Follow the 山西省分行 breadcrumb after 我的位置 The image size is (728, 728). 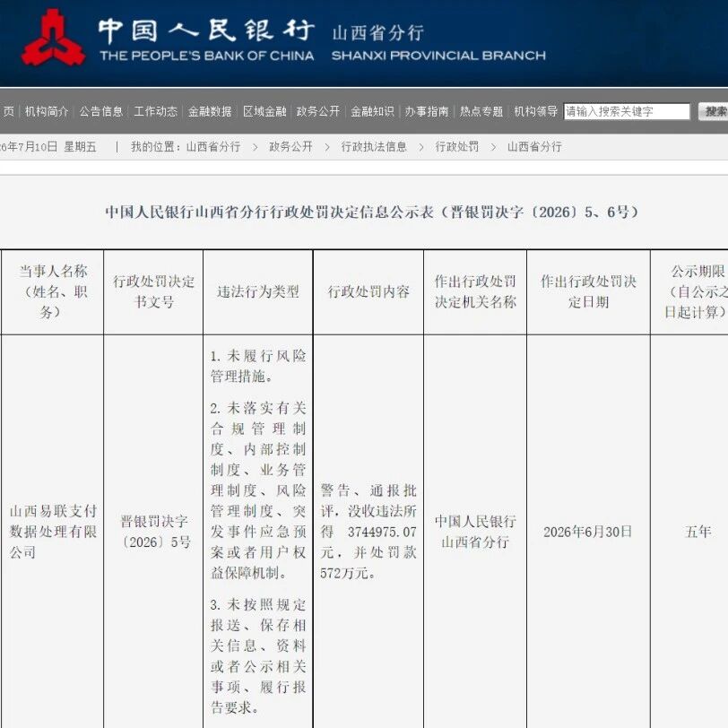pos(213,147)
